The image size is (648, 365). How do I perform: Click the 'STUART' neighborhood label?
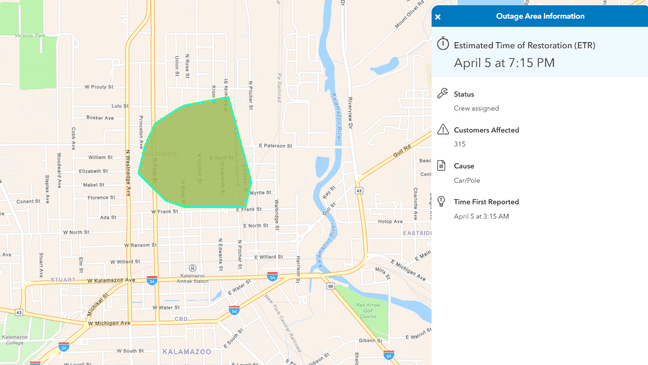[x=63, y=280]
